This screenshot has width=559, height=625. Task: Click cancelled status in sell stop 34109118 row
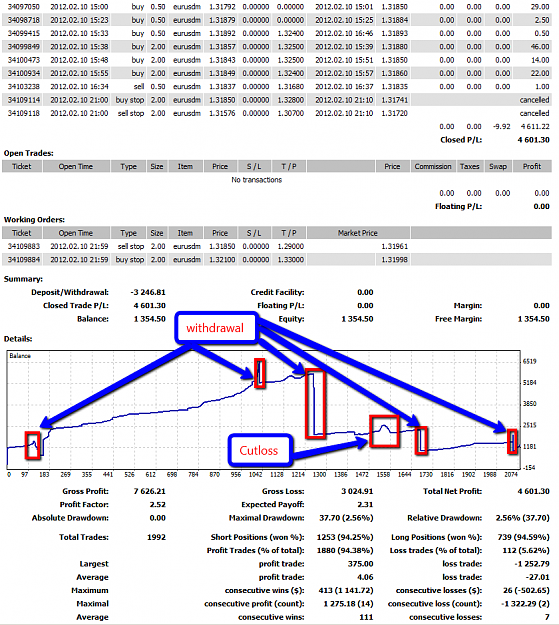[534, 113]
